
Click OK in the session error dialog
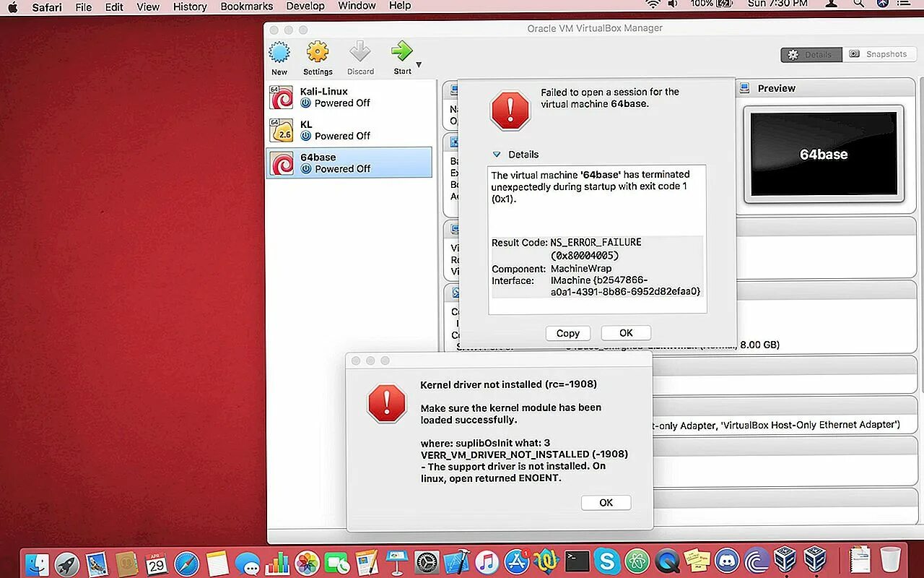coord(626,333)
